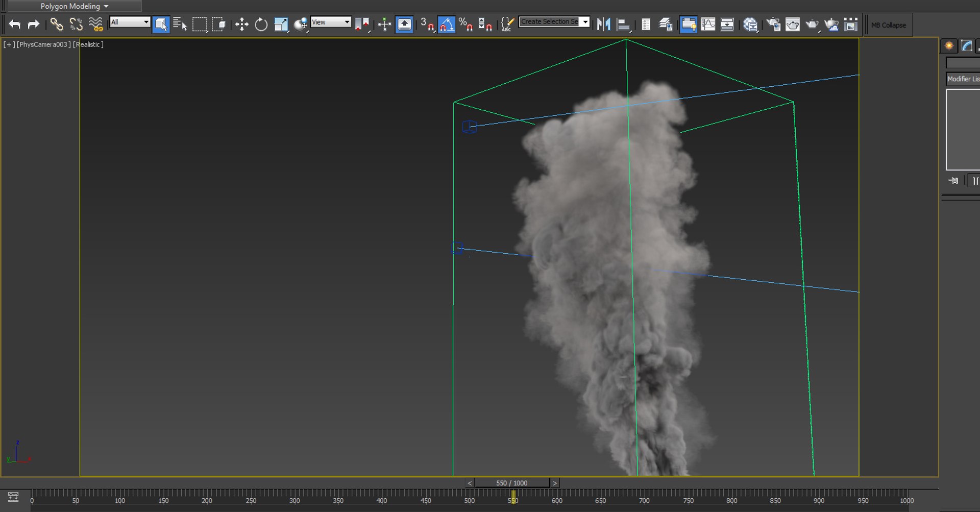980x512 pixels.
Task: Click Use Pivot Point Center icon
Action: pos(362,25)
